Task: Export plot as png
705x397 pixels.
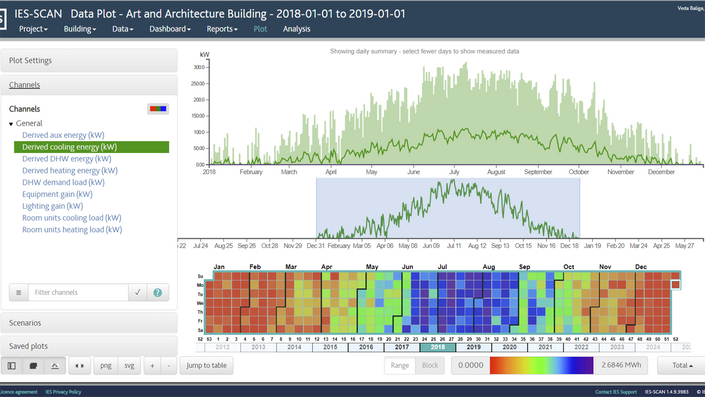Action: pyautogui.click(x=106, y=366)
